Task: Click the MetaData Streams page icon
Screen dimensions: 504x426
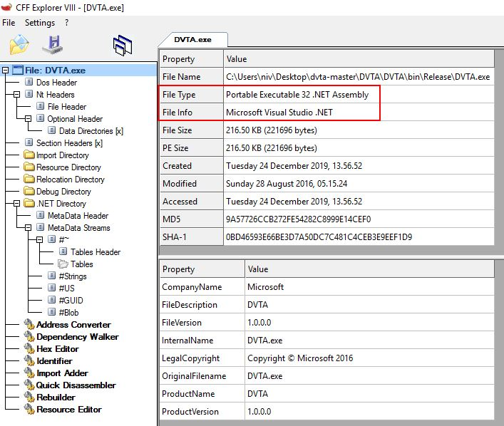Action: tap(40, 227)
